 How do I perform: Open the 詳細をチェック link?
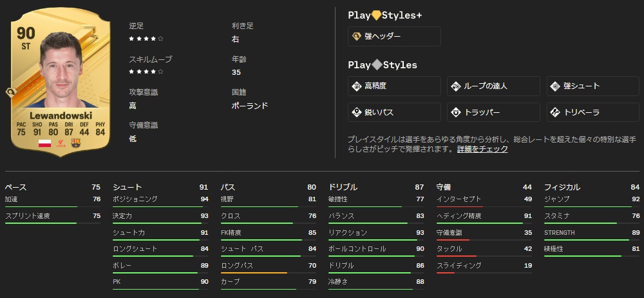[482, 149]
